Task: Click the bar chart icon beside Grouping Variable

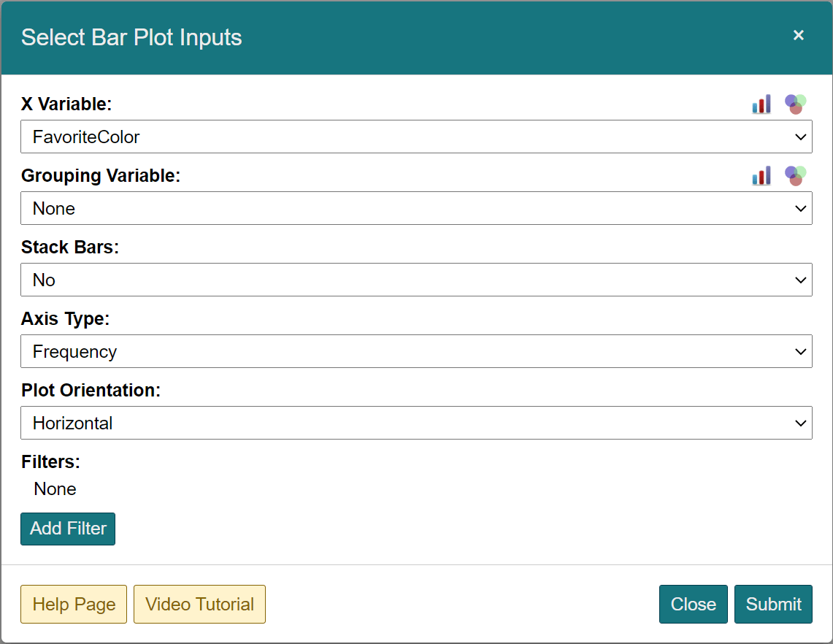Action: (x=761, y=176)
